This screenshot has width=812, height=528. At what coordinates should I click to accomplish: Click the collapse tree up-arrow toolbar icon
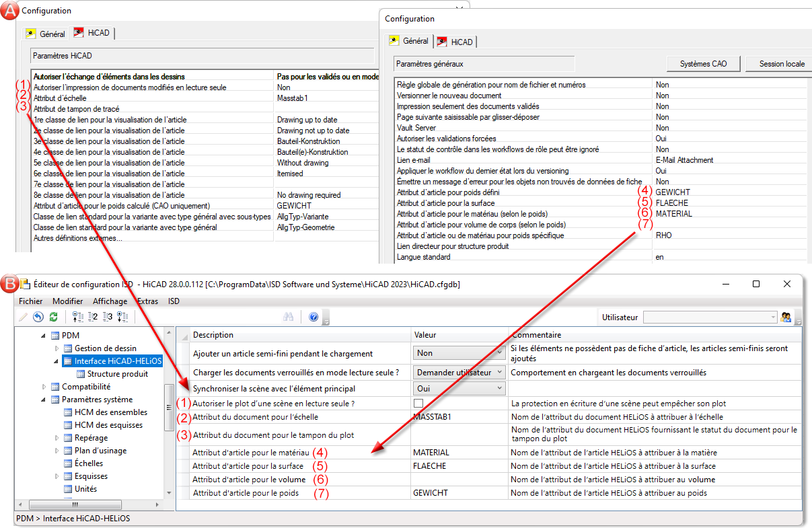pos(77,317)
